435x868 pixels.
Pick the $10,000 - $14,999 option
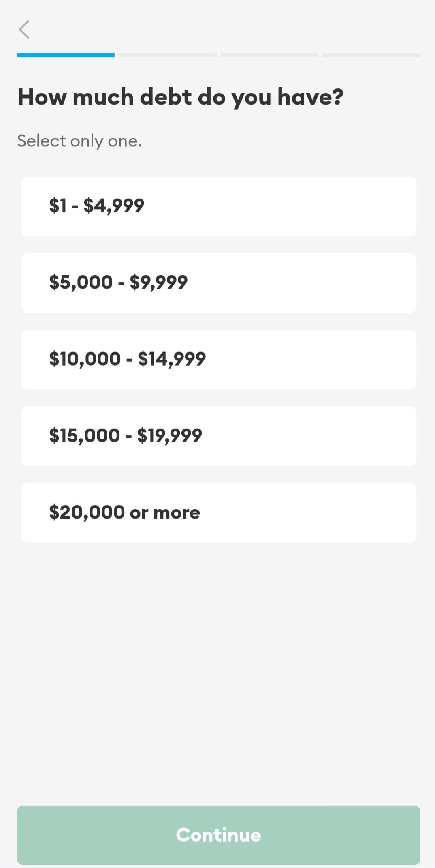(x=219, y=359)
